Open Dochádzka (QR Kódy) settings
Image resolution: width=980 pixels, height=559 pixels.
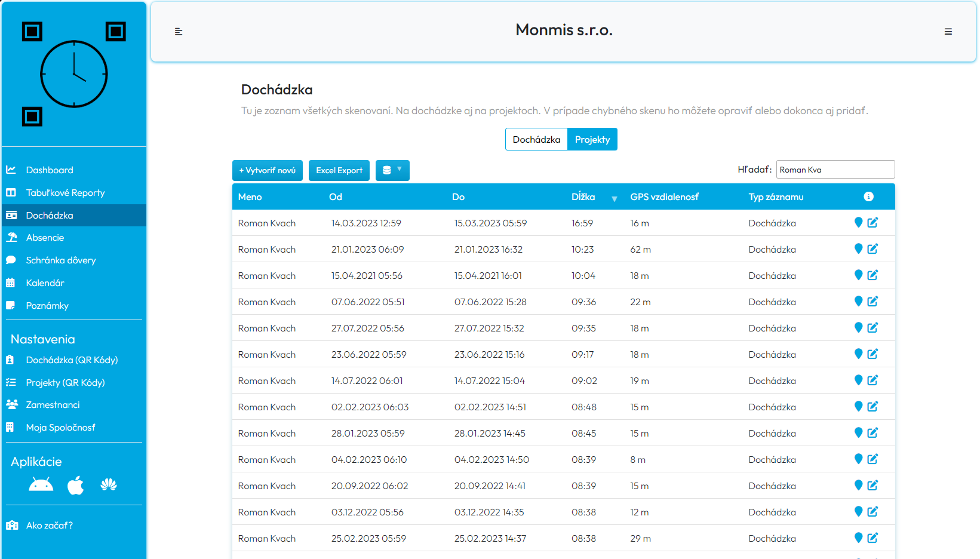click(74, 360)
